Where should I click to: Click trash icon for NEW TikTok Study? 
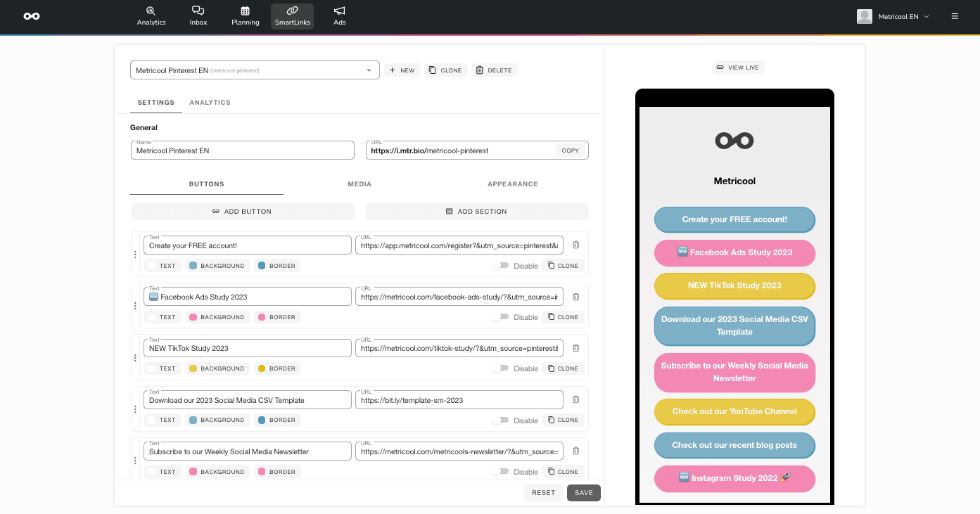(x=575, y=348)
